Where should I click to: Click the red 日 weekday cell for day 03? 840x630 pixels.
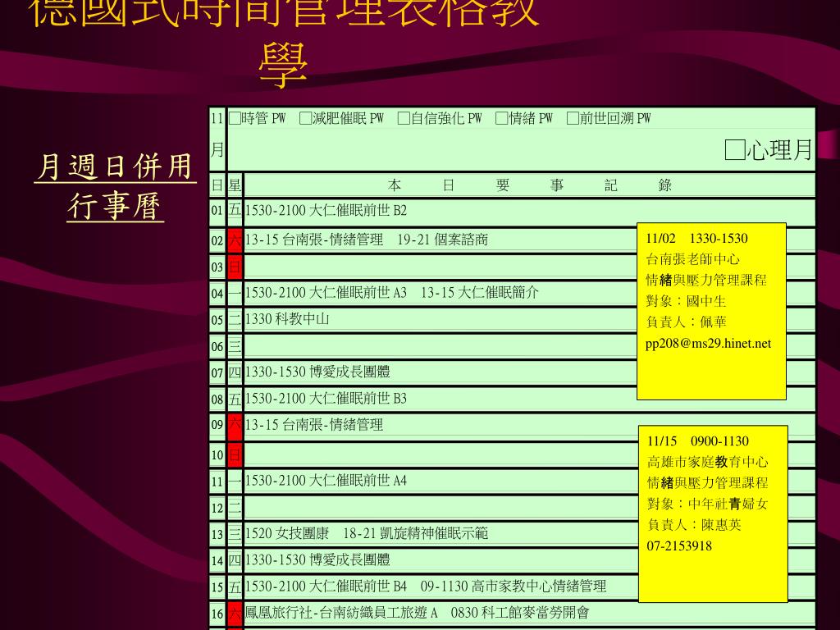click(235, 267)
